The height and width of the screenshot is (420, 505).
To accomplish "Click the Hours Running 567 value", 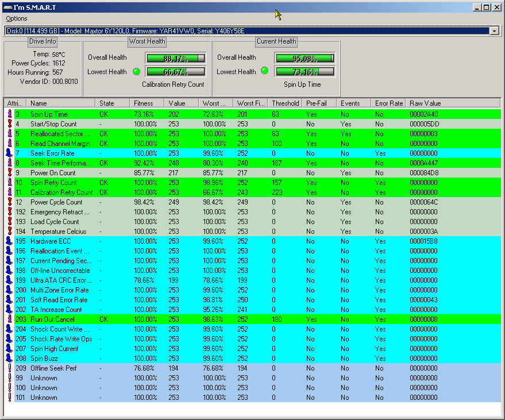I will tap(57, 72).
